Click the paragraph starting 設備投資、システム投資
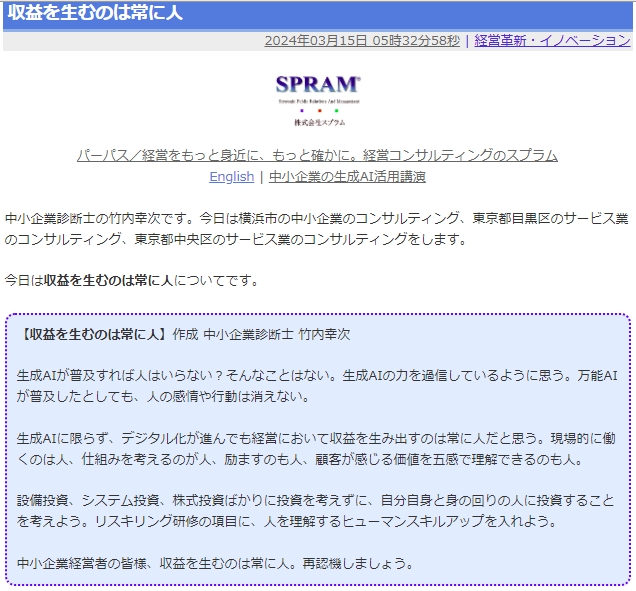 [x=316, y=511]
